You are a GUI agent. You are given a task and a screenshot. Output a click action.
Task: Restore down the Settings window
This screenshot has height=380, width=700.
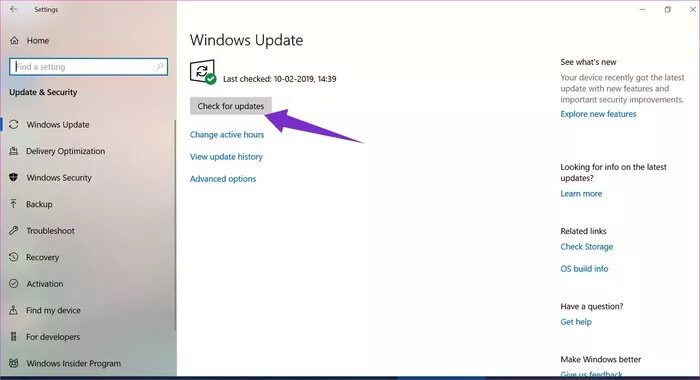coord(667,9)
